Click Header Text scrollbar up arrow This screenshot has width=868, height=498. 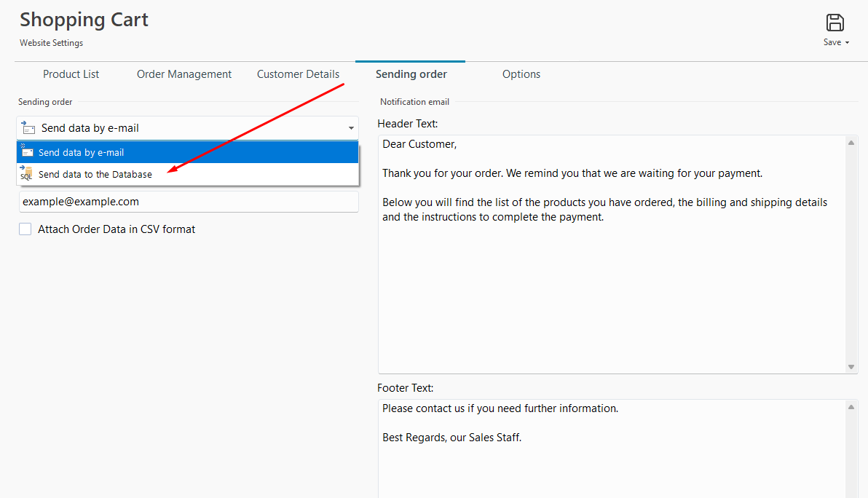(852, 142)
